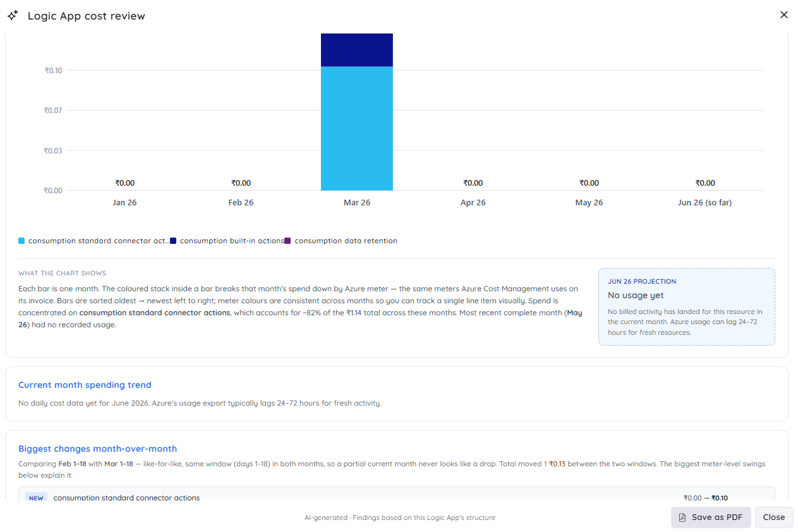
Task: Select the 'consumption standard connector act…' legend label
Action: (x=99, y=241)
